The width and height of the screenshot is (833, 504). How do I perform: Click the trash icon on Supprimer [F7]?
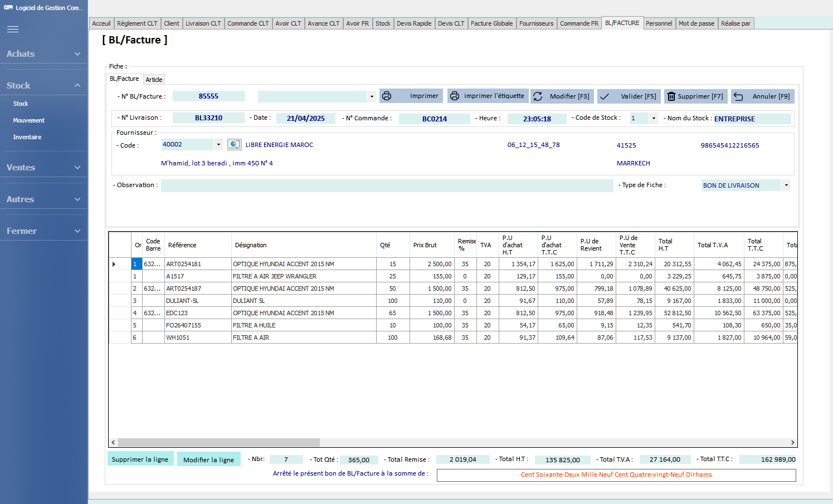pyautogui.click(x=671, y=96)
